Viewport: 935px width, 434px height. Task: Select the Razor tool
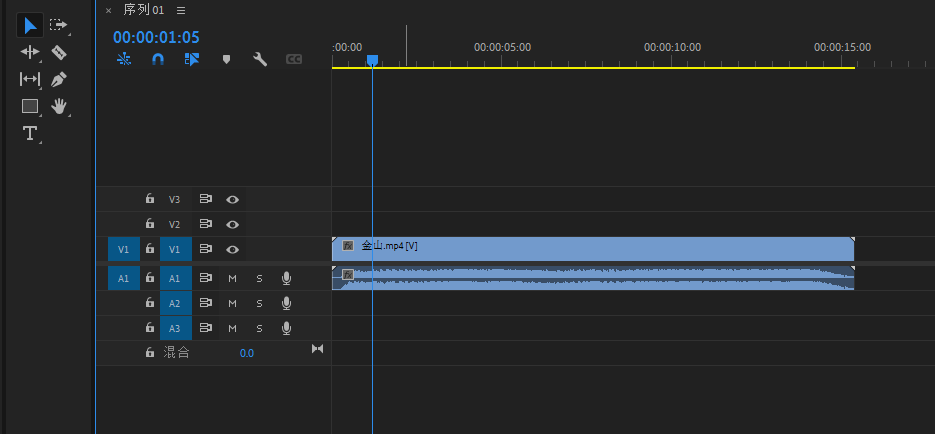58,52
